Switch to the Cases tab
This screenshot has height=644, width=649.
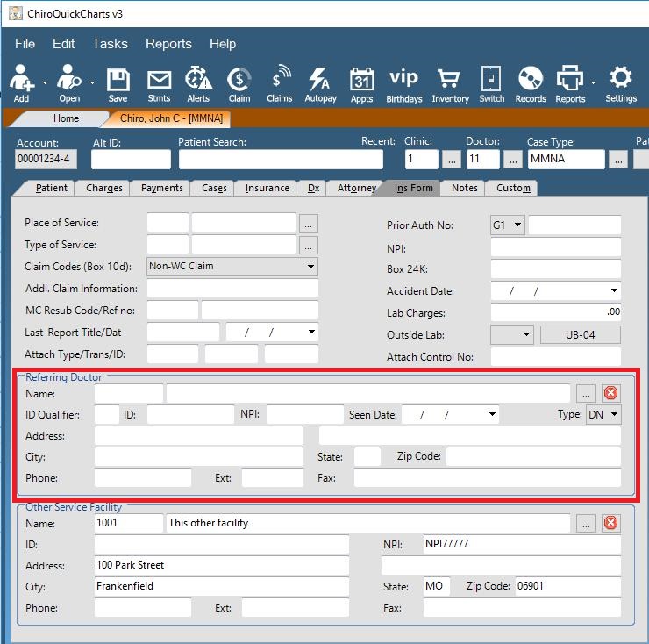click(214, 188)
